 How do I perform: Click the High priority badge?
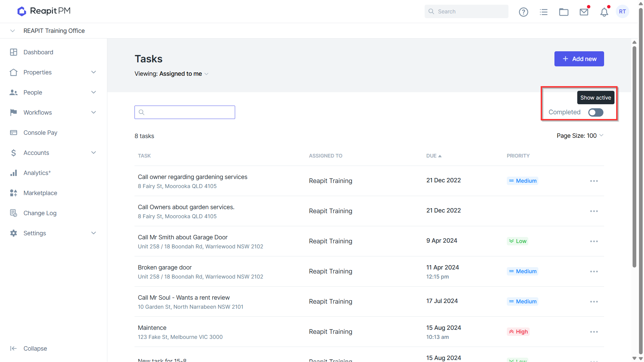[x=518, y=332]
